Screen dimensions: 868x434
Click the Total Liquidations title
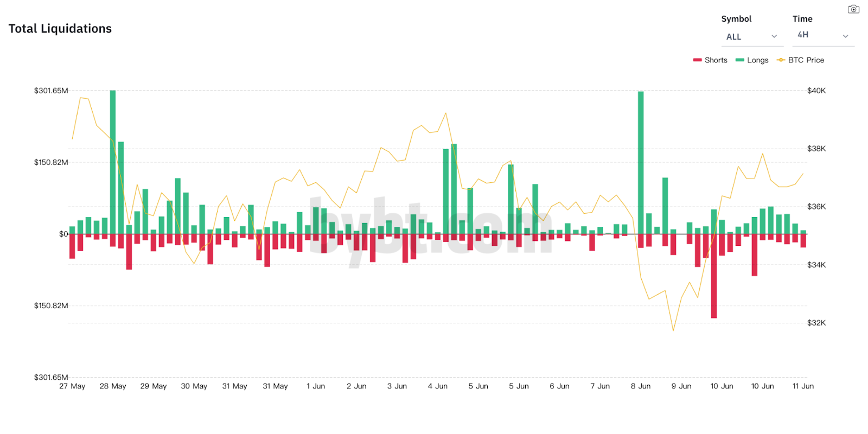(60, 29)
